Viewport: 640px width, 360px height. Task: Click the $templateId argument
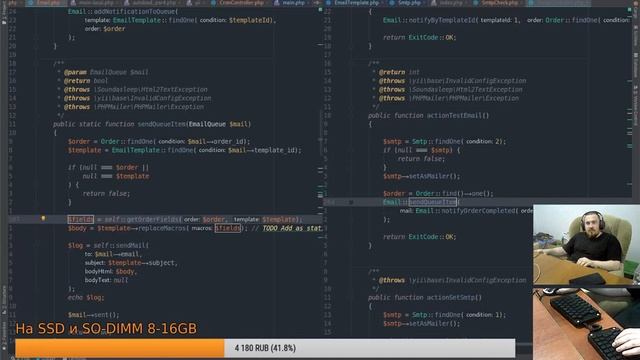pos(250,20)
